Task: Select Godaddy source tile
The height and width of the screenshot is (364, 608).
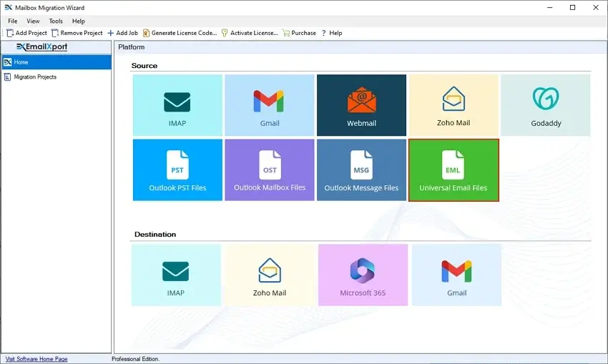Action: [x=545, y=105]
